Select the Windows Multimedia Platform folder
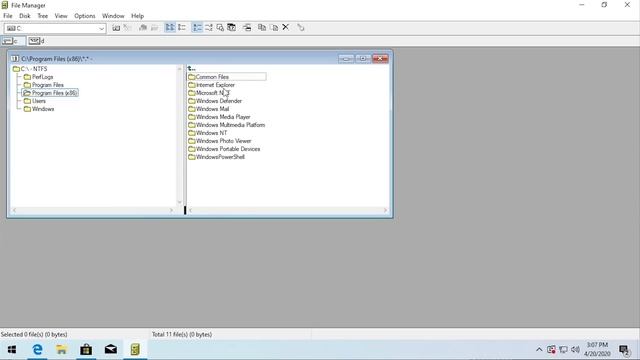Viewport: 640px width, 360px height. (227, 125)
